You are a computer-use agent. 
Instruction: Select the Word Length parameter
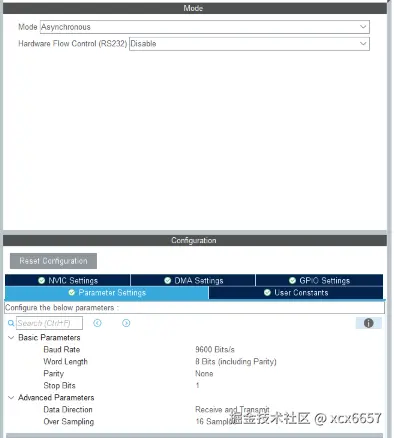tap(65, 362)
